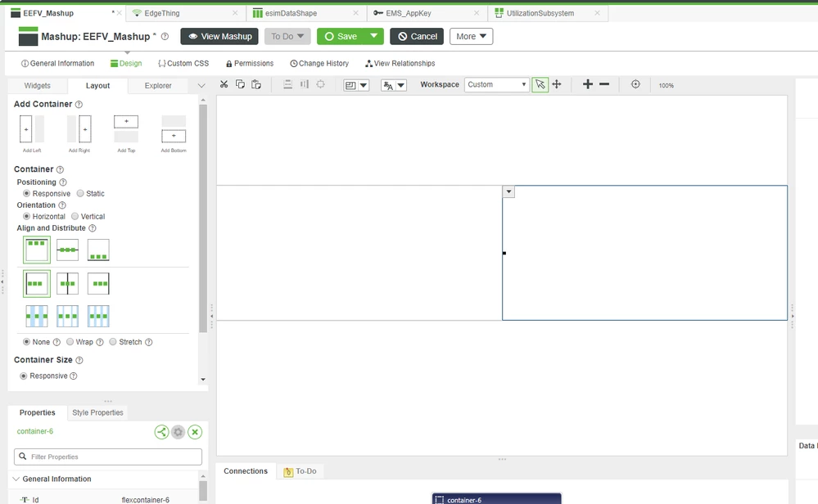Image resolution: width=818 pixels, height=504 pixels.
Task: Activate the Select pointer tool
Action: (540, 84)
